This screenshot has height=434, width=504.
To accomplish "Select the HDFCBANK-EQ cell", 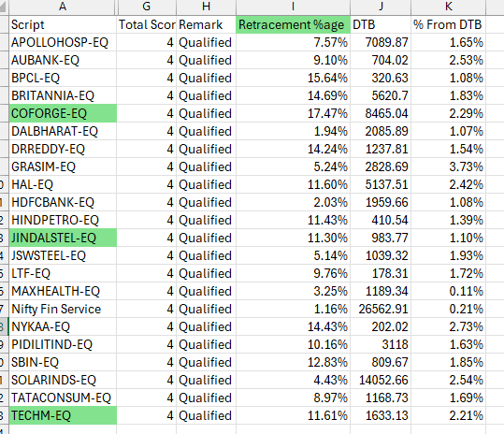I will pos(63,203).
